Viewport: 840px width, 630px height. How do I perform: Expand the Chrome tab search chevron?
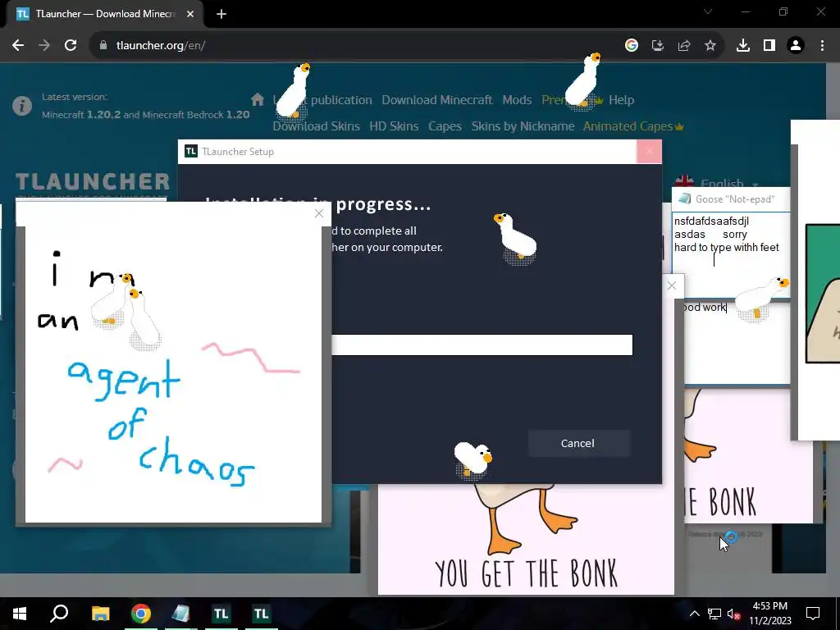coord(708,11)
